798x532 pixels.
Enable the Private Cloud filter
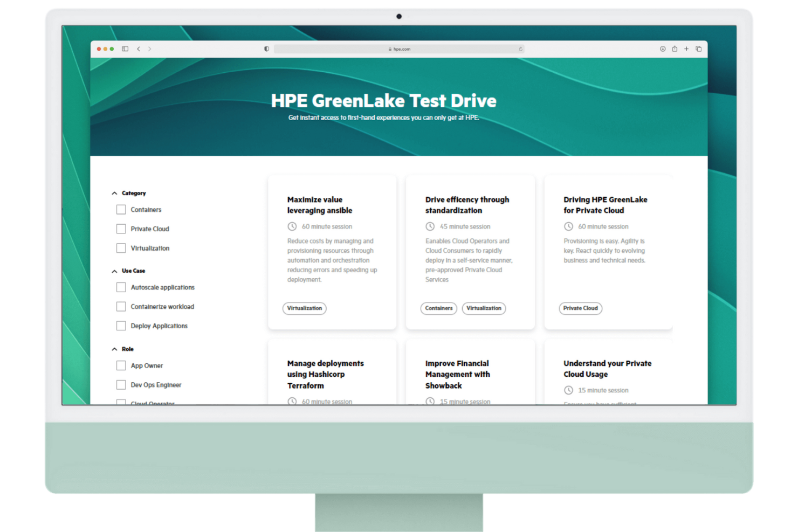click(x=121, y=229)
